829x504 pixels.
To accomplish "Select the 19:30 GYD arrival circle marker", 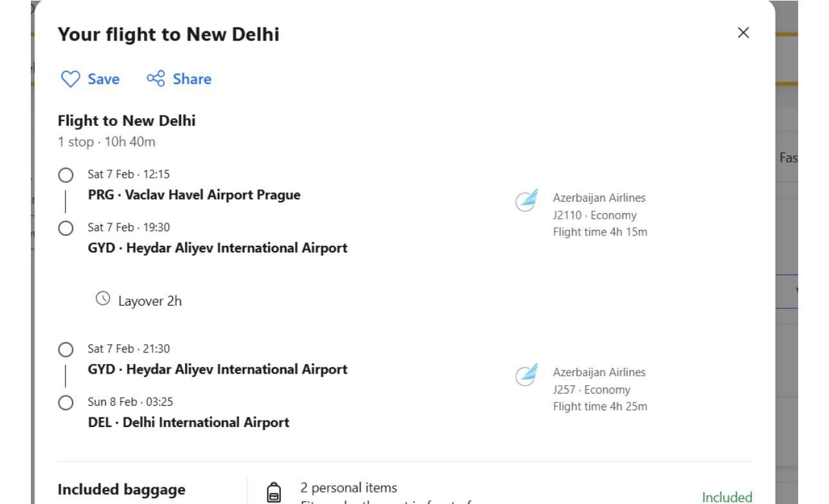I will (x=65, y=228).
